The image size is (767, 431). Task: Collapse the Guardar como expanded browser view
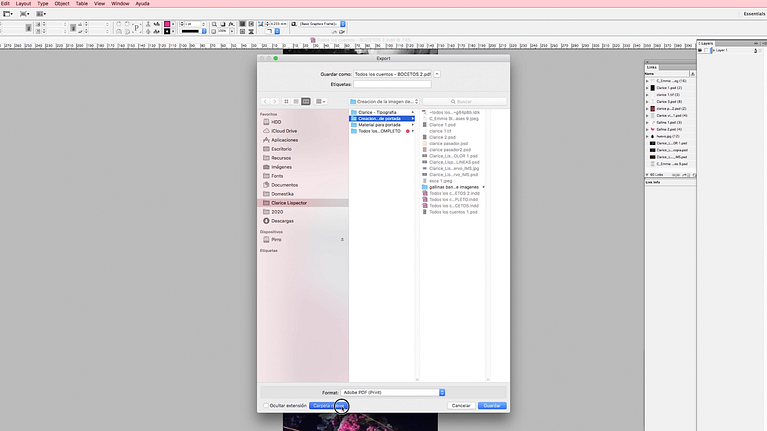[x=438, y=74]
